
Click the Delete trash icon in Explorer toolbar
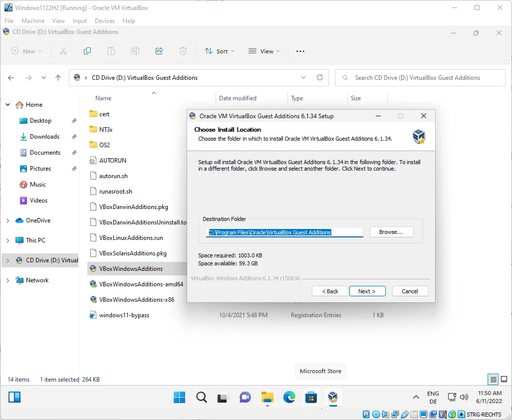pyautogui.click(x=183, y=51)
